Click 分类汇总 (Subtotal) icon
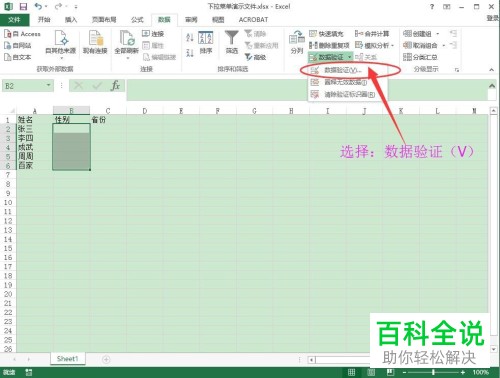The image size is (500, 378). (407, 57)
